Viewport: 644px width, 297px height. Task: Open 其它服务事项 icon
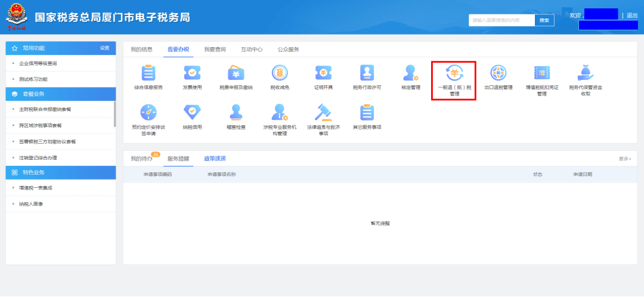tap(367, 112)
